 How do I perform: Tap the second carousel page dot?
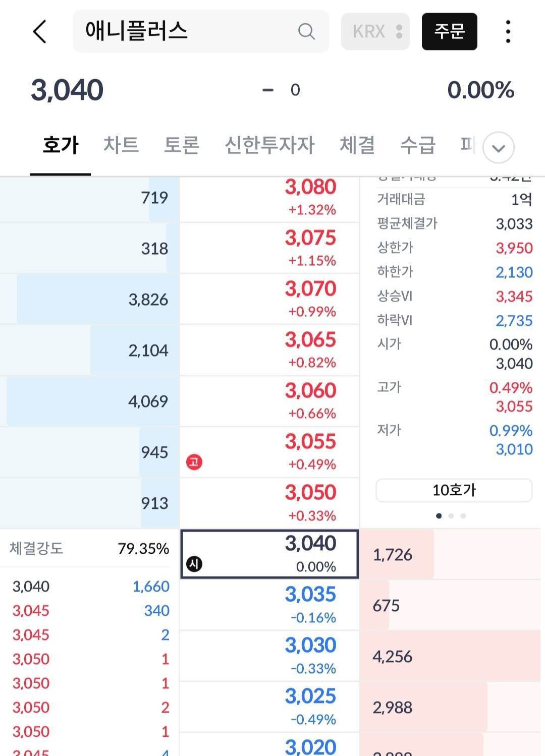451,515
